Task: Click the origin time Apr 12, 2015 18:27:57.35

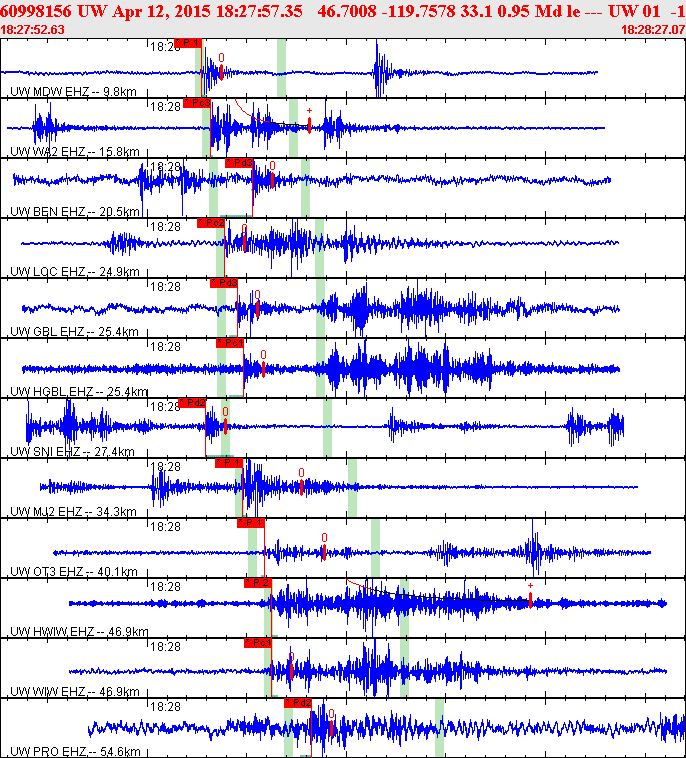Action: (207, 11)
